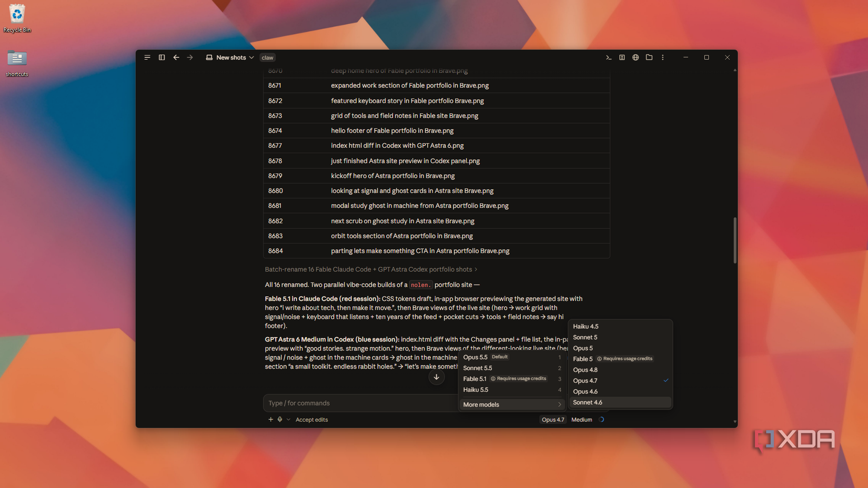The image size is (868, 488).
Task: Open the Opus 4.7 model selector
Action: pyautogui.click(x=552, y=420)
